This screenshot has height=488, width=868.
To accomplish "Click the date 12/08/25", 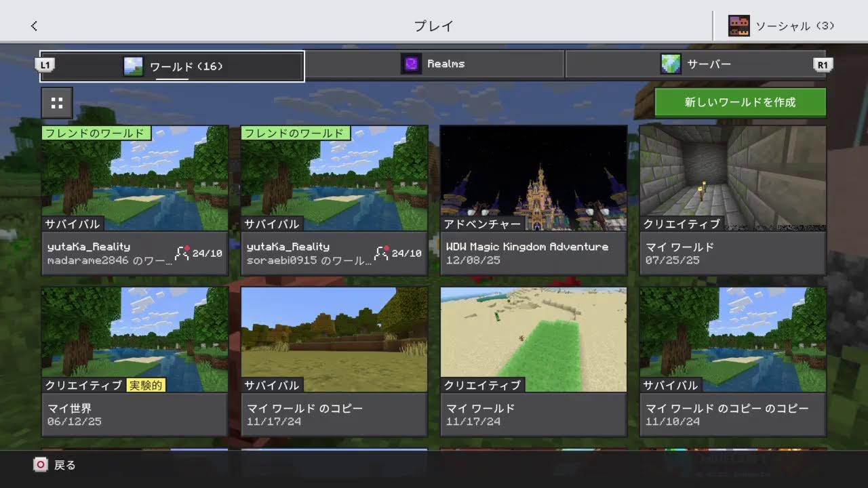I will tap(473, 260).
